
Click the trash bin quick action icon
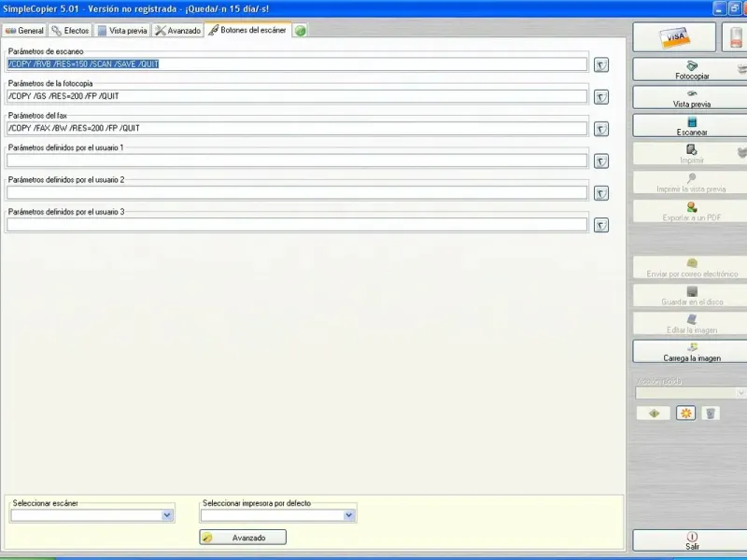click(x=711, y=413)
